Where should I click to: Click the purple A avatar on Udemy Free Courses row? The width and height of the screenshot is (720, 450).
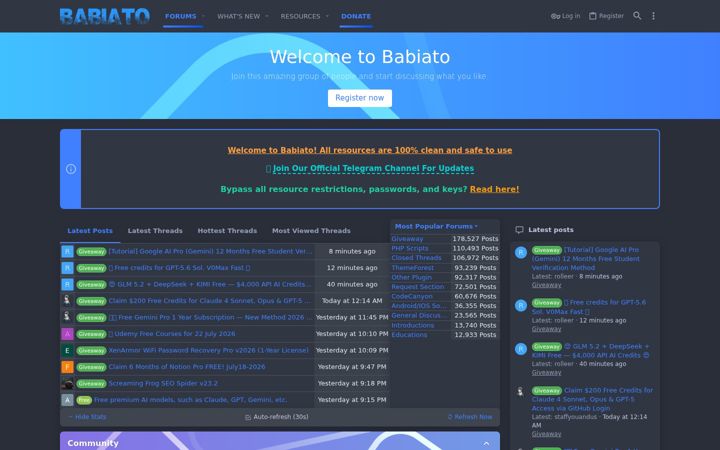(67, 334)
